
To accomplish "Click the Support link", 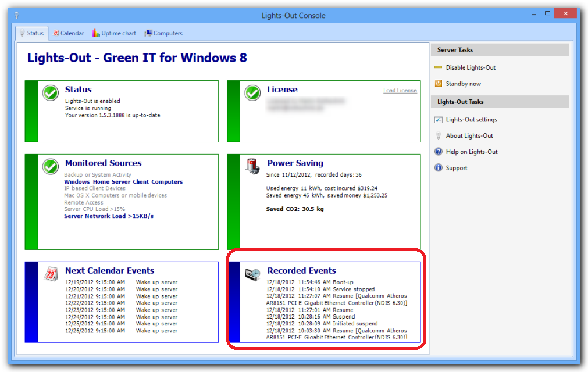I will (x=457, y=168).
